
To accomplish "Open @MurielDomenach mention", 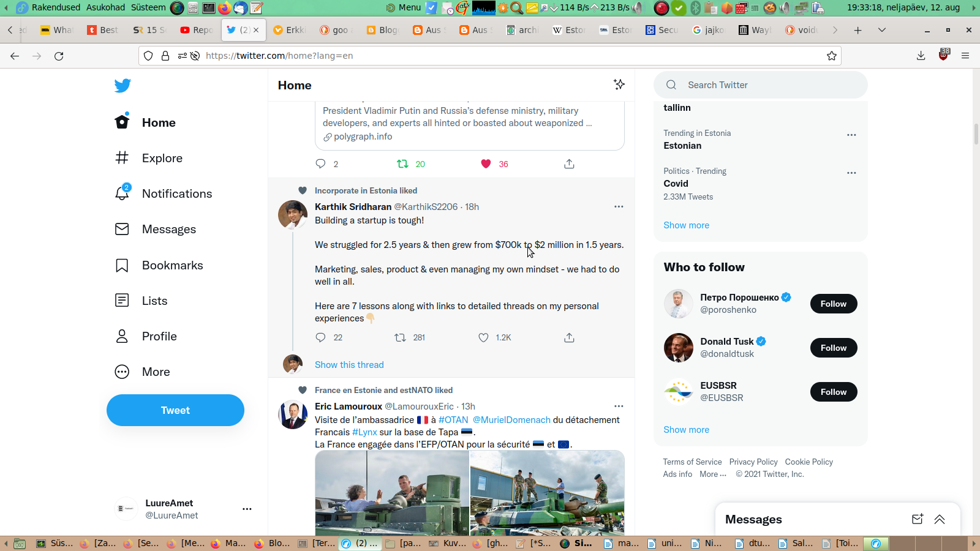I will click(511, 420).
